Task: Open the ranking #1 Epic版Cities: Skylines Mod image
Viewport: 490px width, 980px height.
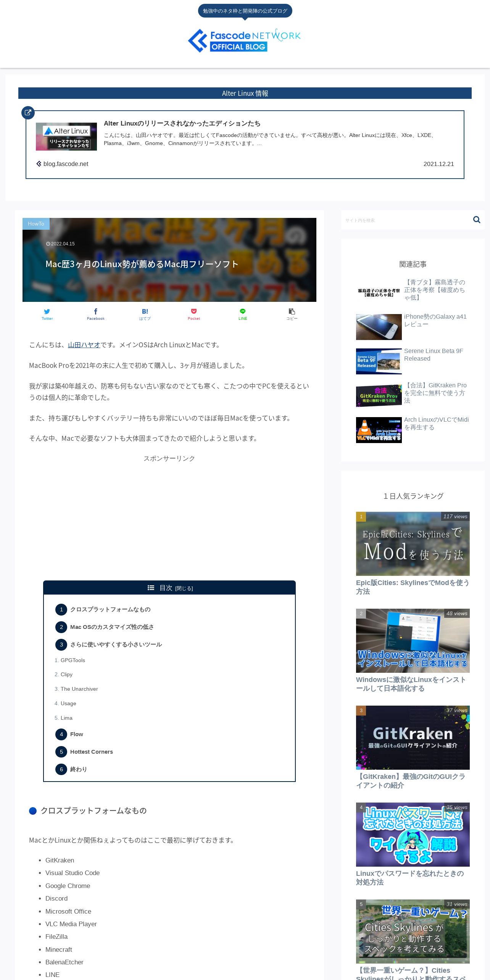Action: tap(413, 544)
